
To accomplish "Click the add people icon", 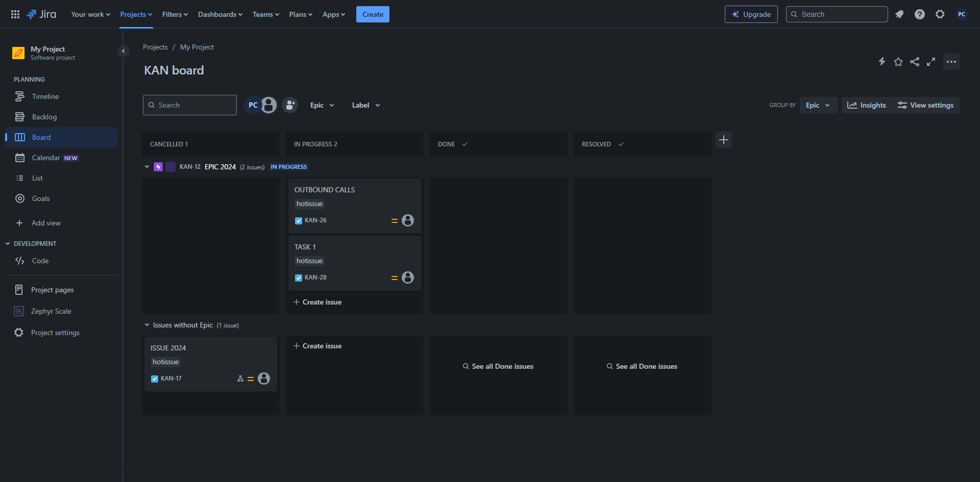I will 290,105.
